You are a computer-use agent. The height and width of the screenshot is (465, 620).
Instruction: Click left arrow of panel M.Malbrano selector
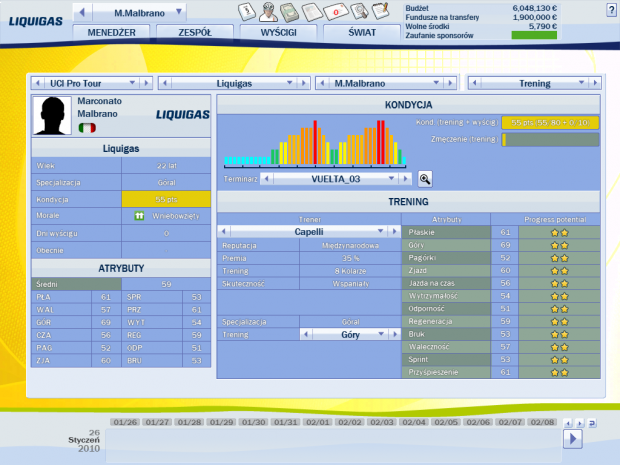tap(322, 83)
